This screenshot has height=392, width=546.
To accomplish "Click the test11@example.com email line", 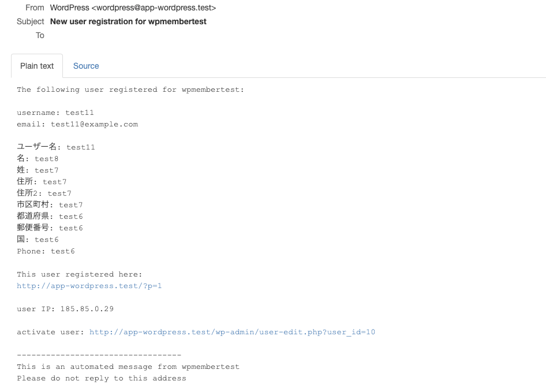I will [77, 124].
